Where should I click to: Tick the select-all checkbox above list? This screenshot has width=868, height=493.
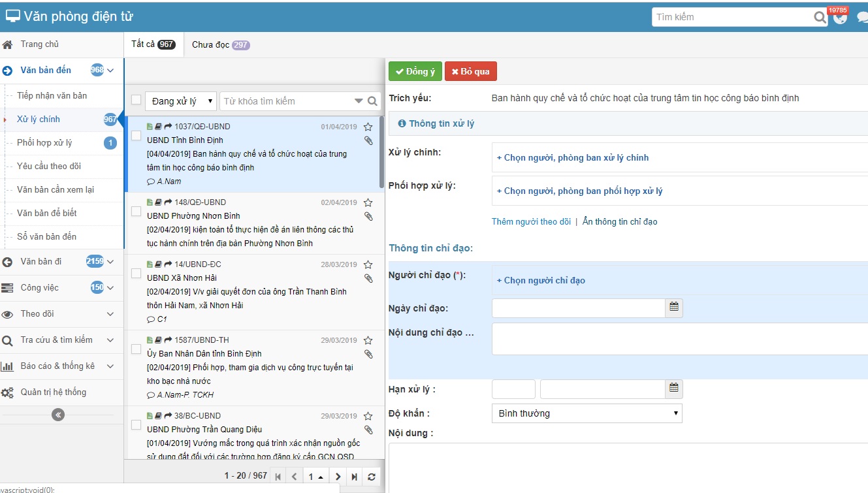(136, 100)
